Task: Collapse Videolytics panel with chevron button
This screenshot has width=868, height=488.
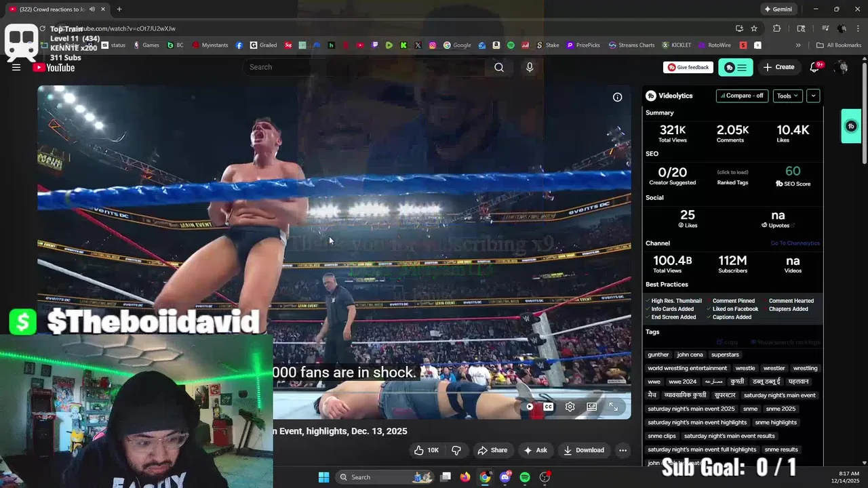Action: click(x=813, y=96)
